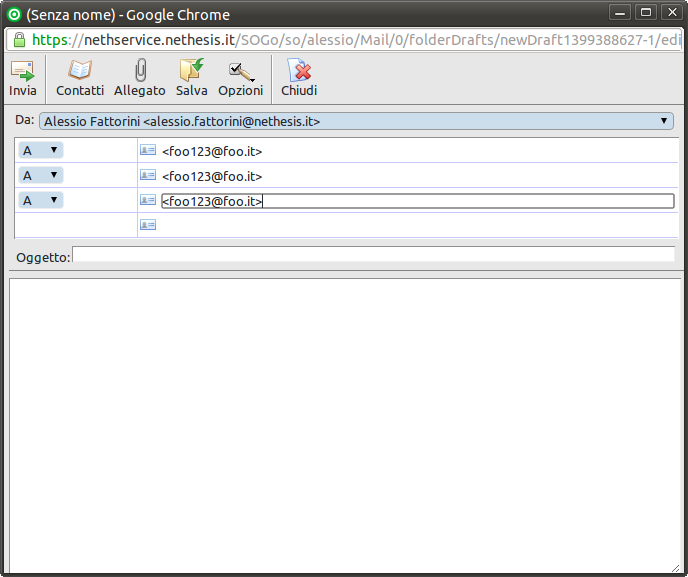Open second recipient type 'A' dropdown
The image size is (688, 577).
40,175
